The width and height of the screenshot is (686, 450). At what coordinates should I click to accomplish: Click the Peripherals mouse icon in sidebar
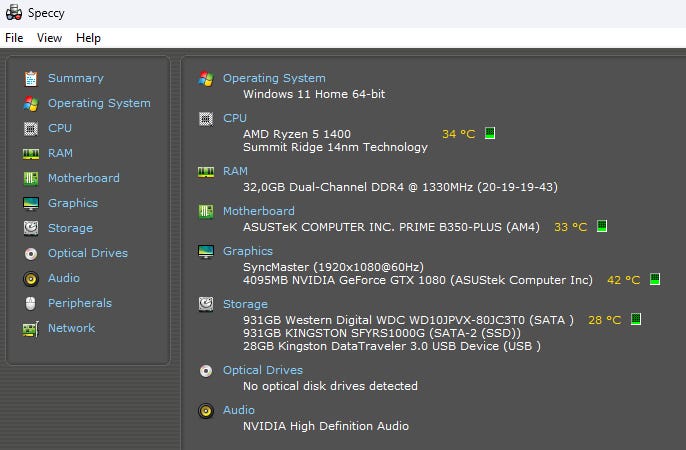tap(31, 303)
